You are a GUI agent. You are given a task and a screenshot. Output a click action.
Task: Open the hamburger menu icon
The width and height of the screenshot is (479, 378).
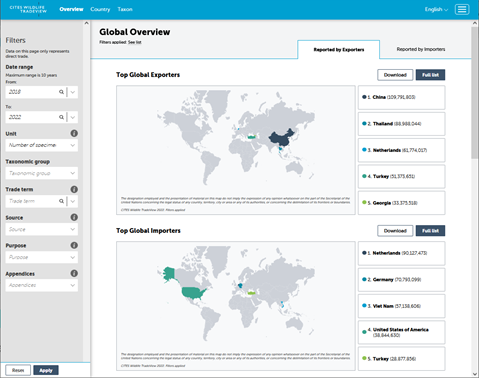point(462,9)
